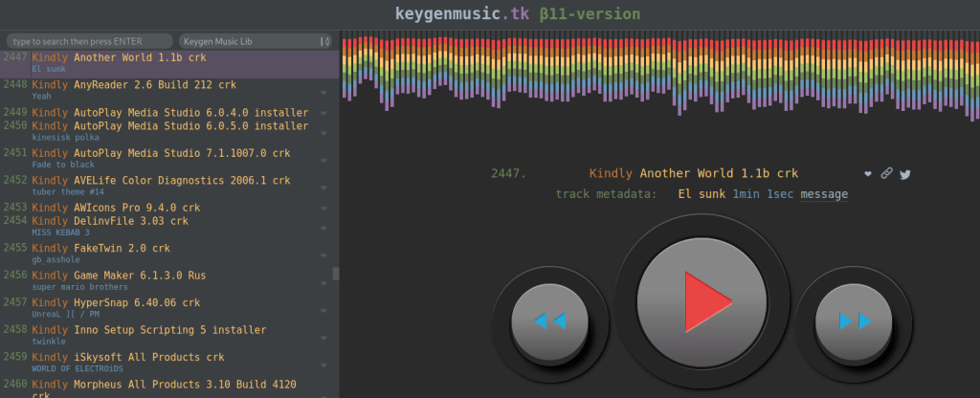Open the Keygen Music Lib dropdown
980x398 pixels.
tap(256, 41)
